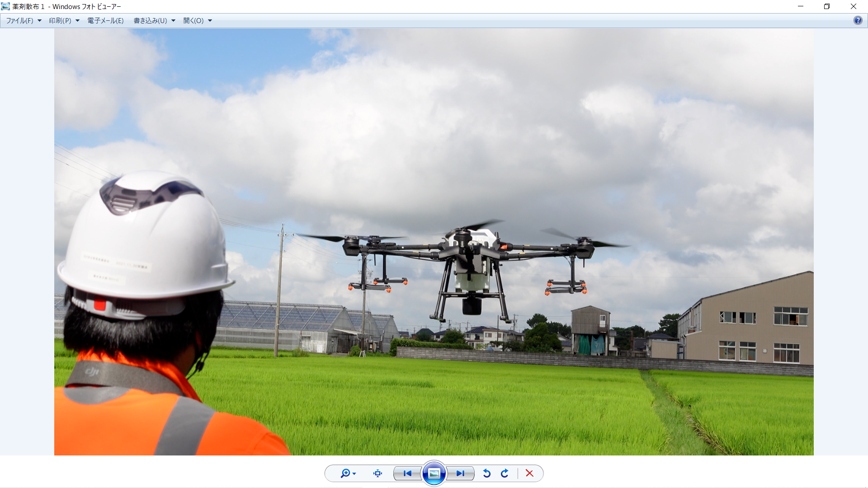This screenshot has width=868, height=488.
Task: Open the 書き込み(U) menu
Action: click(x=150, y=20)
